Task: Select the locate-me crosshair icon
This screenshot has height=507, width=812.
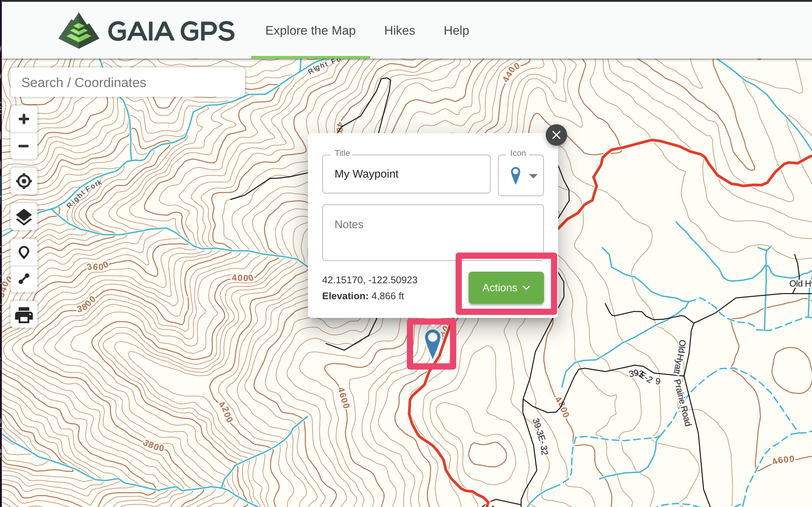Action: point(24,181)
